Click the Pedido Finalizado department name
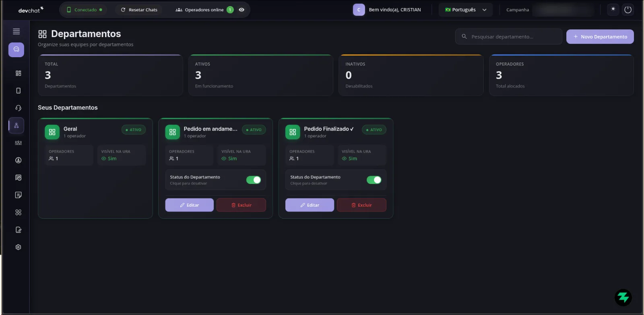 click(x=328, y=129)
